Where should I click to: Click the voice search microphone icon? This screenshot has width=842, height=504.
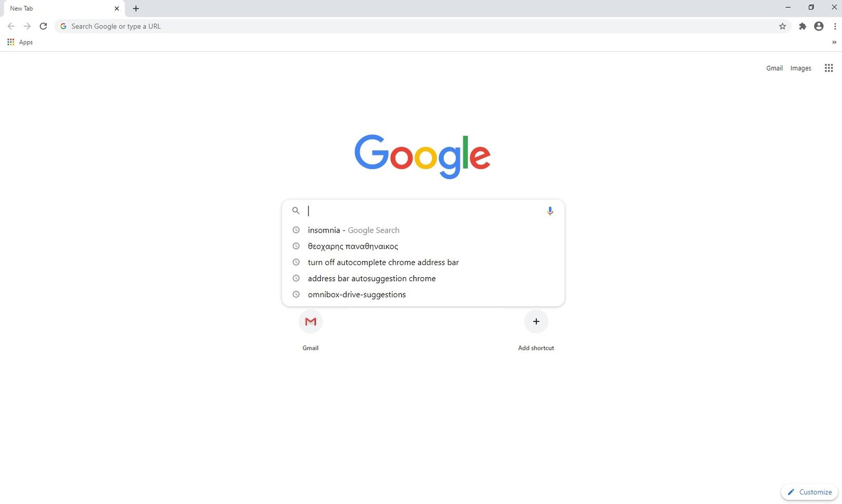click(550, 211)
